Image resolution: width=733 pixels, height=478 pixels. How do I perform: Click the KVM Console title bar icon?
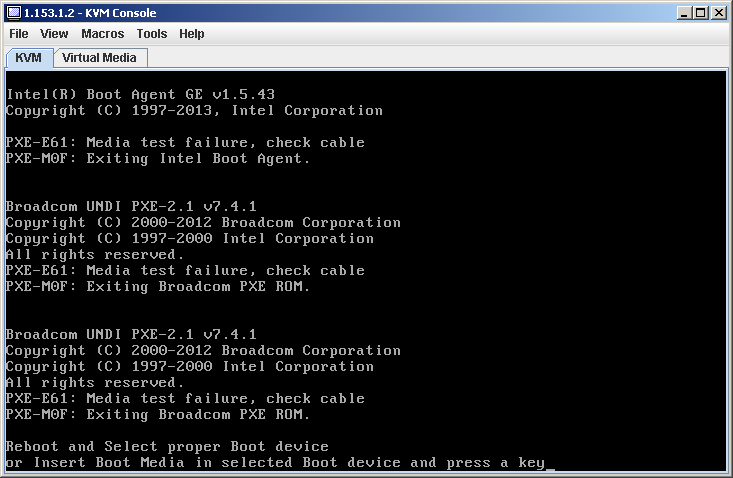tap(14, 13)
